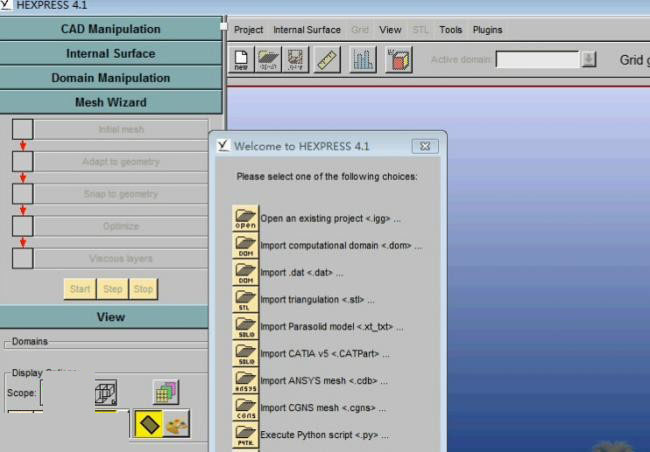Click the panel separator handle square
The height and width of the screenshot is (452, 650).
223,27
